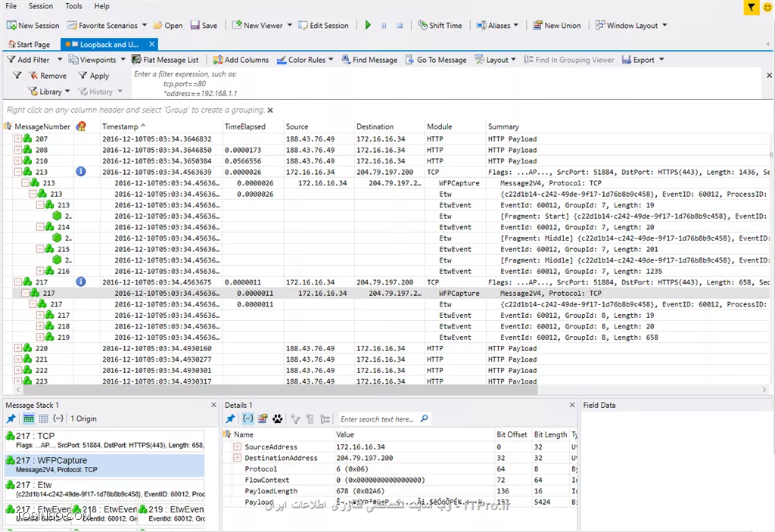Click Go To Message
This screenshot has height=532, width=775.
click(436, 60)
